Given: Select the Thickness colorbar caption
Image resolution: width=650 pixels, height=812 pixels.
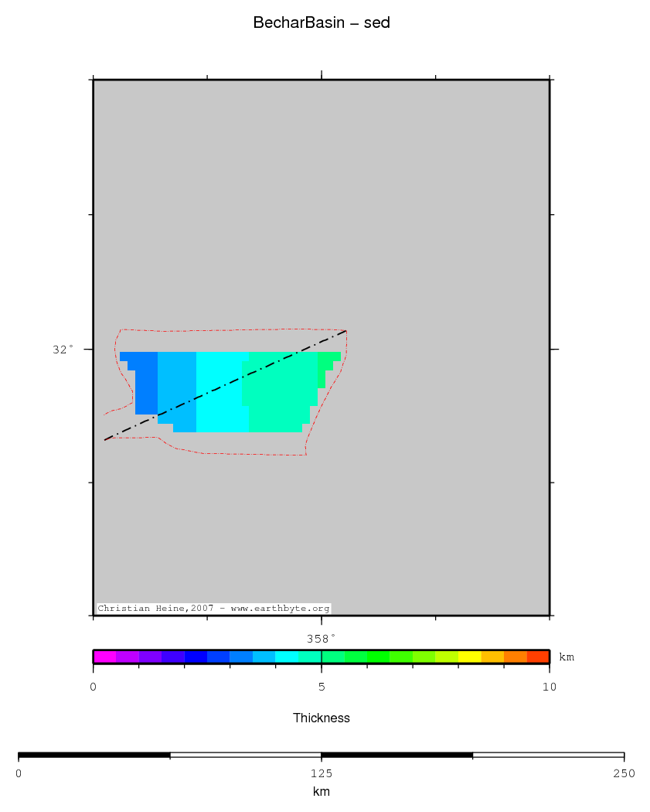Looking at the screenshot, I should coord(322,718).
